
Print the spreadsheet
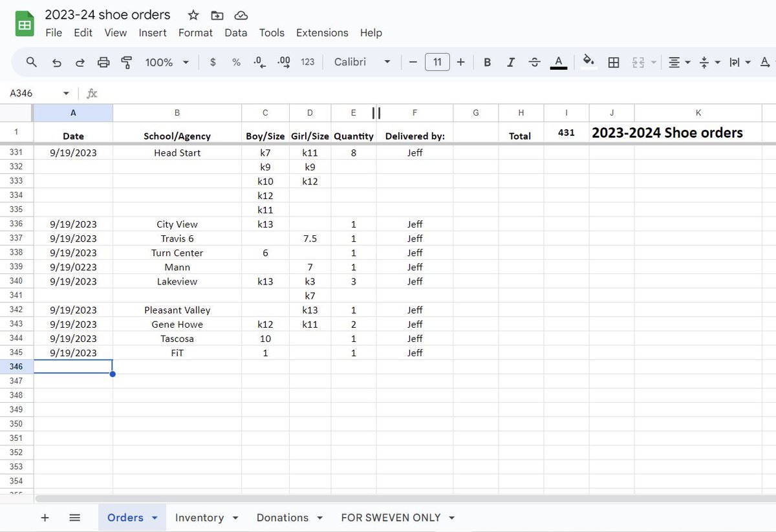103,62
